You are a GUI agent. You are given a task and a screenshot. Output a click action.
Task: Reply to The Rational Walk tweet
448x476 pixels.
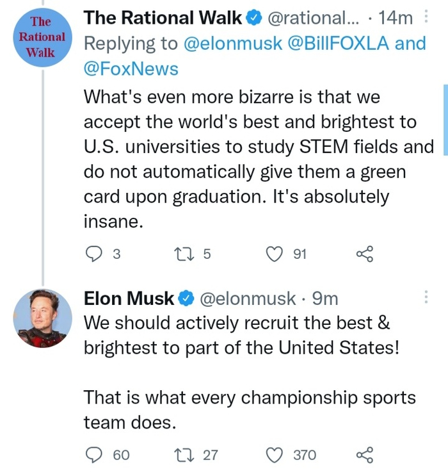click(93, 254)
